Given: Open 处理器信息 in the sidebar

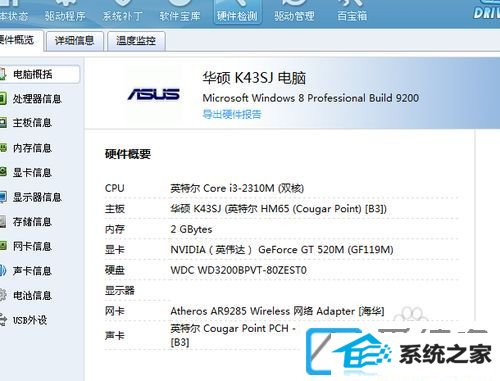Looking at the screenshot, I should pyautogui.click(x=37, y=99).
